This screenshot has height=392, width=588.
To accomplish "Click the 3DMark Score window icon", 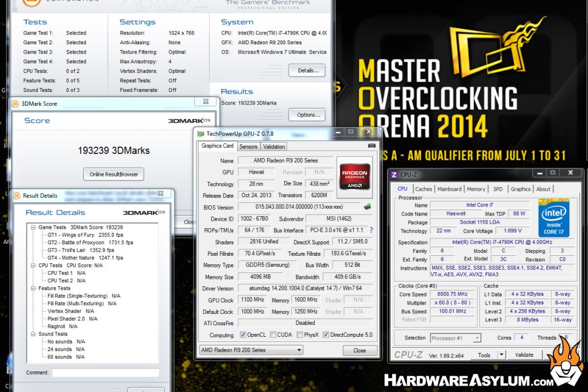I will click(16, 104).
